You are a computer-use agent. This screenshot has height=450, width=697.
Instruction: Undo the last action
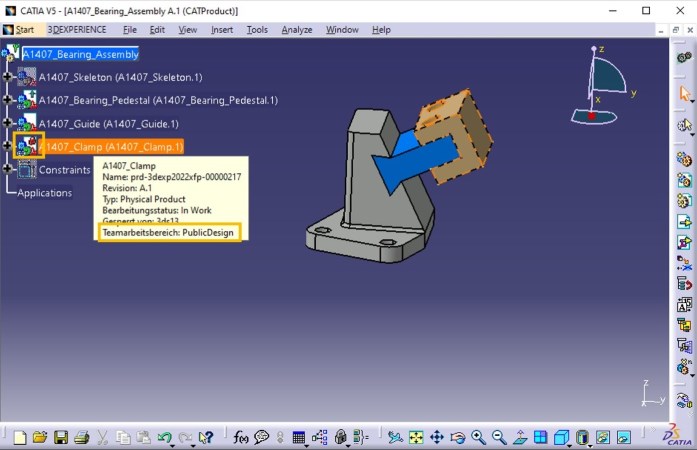click(164, 438)
